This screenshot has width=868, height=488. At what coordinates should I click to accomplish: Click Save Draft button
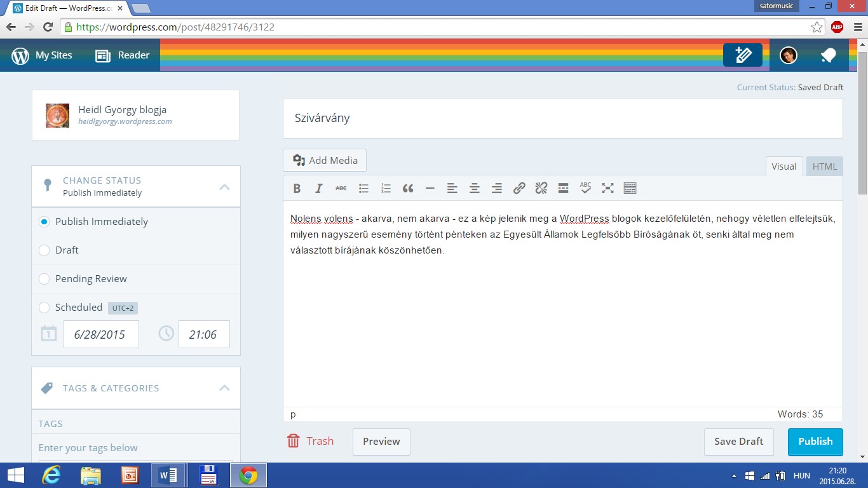pos(738,442)
